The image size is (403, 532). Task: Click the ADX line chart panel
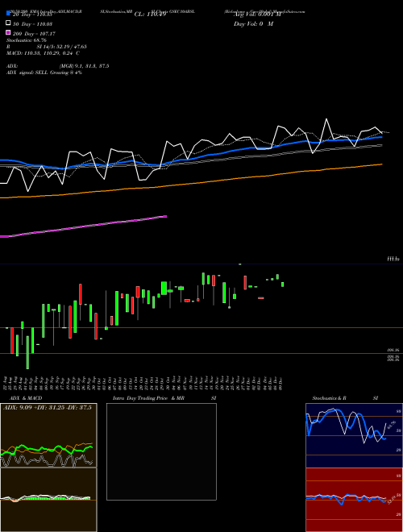[48, 435]
